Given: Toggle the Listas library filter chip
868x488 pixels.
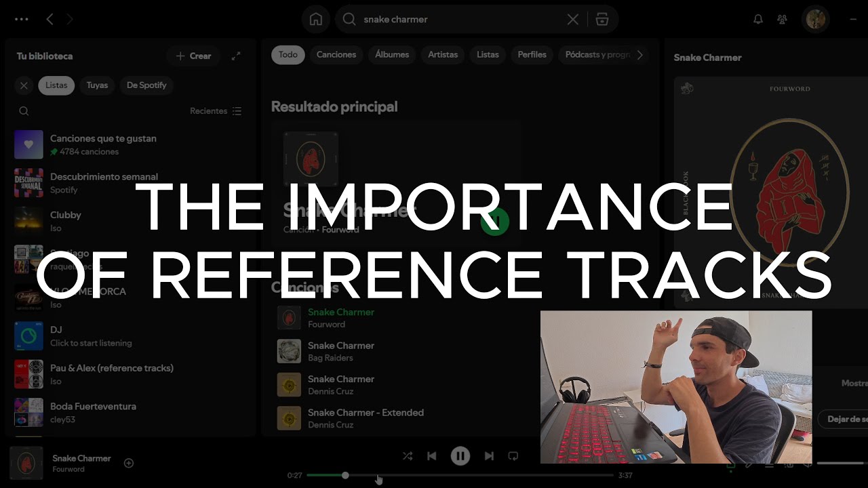Looking at the screenshot, I should (x=56, y=85).
